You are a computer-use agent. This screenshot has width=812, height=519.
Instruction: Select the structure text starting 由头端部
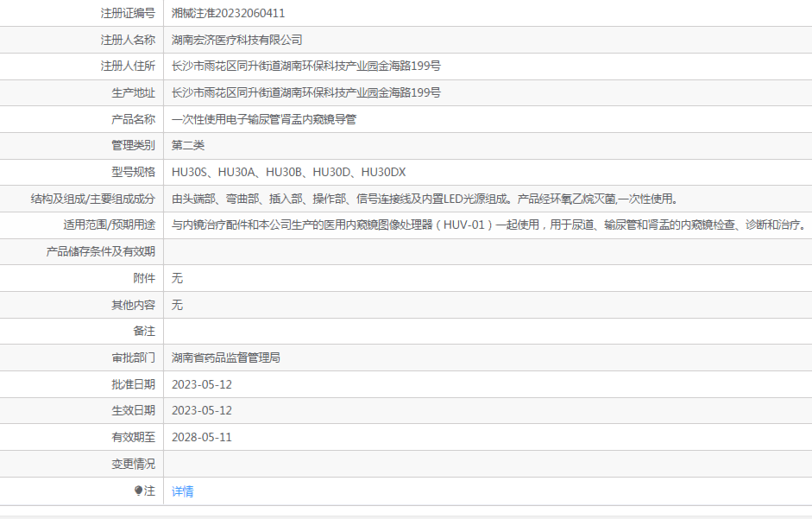pos(425,199)
